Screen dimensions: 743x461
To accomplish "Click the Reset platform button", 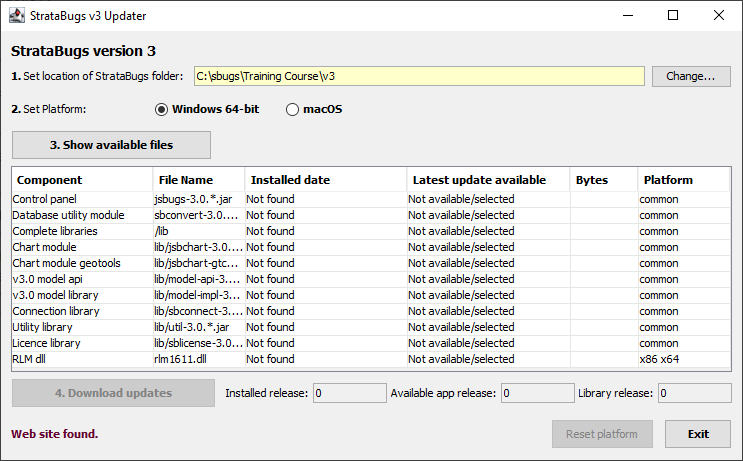I will pos(602,434).
